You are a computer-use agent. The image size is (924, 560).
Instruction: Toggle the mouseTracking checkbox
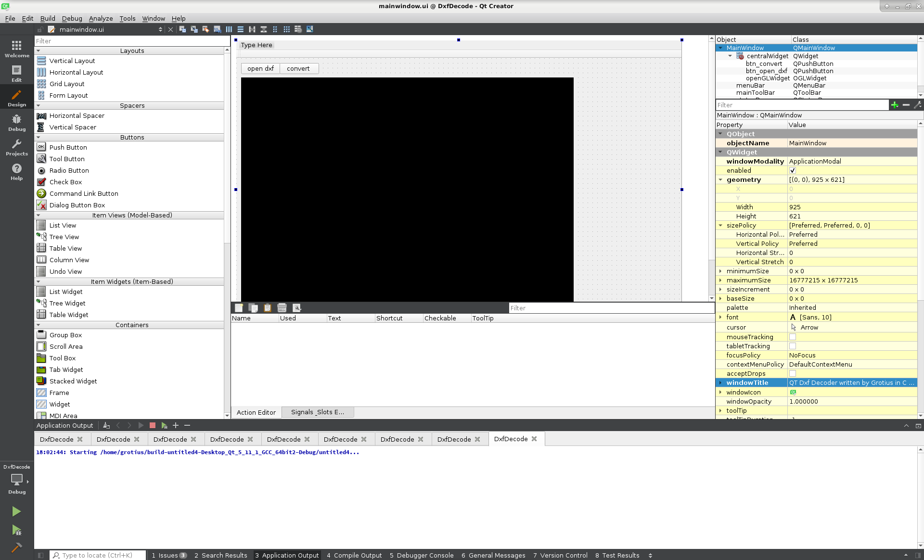pos(792,337)
